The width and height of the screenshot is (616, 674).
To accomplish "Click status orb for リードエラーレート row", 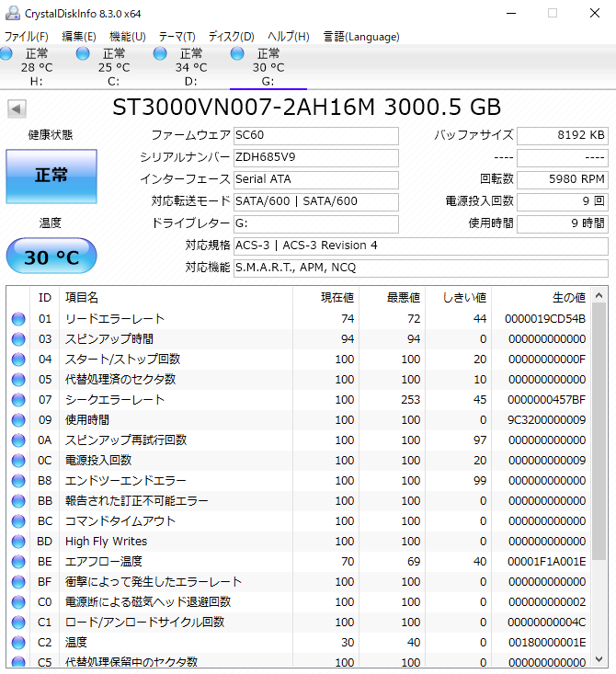I will 18,319.
